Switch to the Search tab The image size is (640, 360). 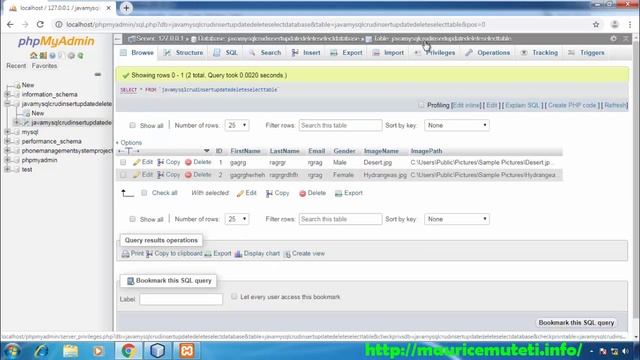click(x=265, y=53)
